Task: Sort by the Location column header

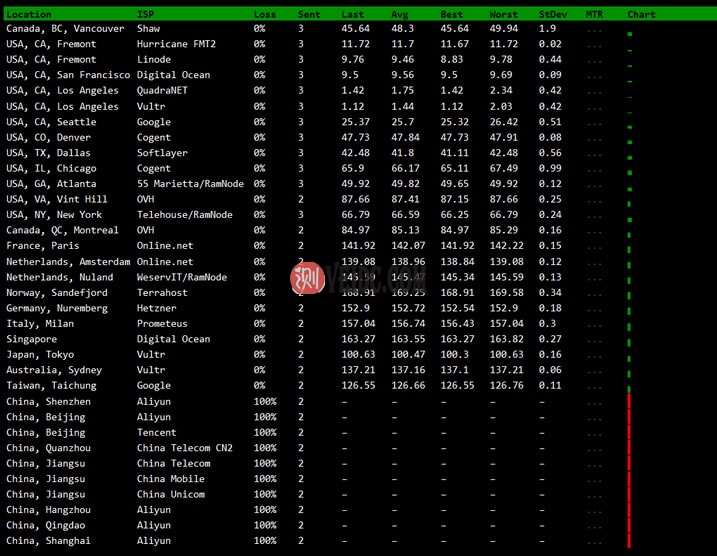Action: coord(29,14)
